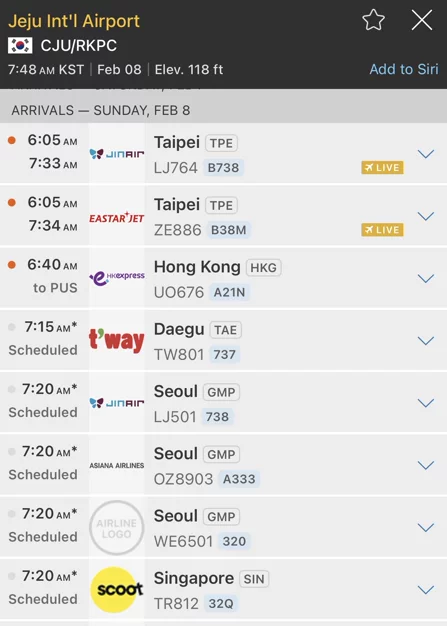Tap the LIVE badge on flight ZE886
Image resolution: width=447 pixels, height=626 pixels.
pyautogui.click(x=382, y=230)
